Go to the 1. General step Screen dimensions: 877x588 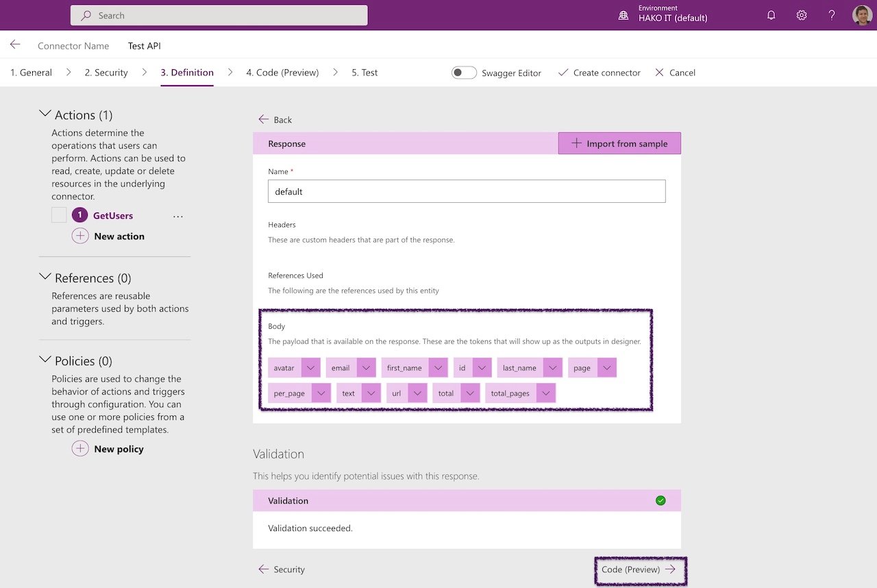point(32,73)
